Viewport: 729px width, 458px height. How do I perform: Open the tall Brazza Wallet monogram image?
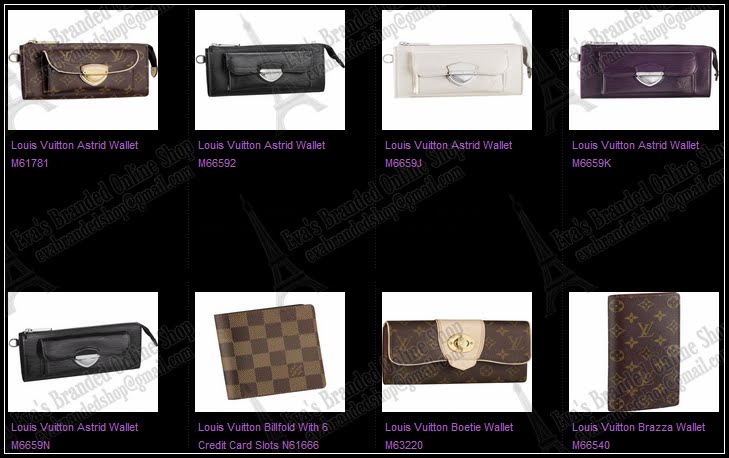click(x=644, y=352)
